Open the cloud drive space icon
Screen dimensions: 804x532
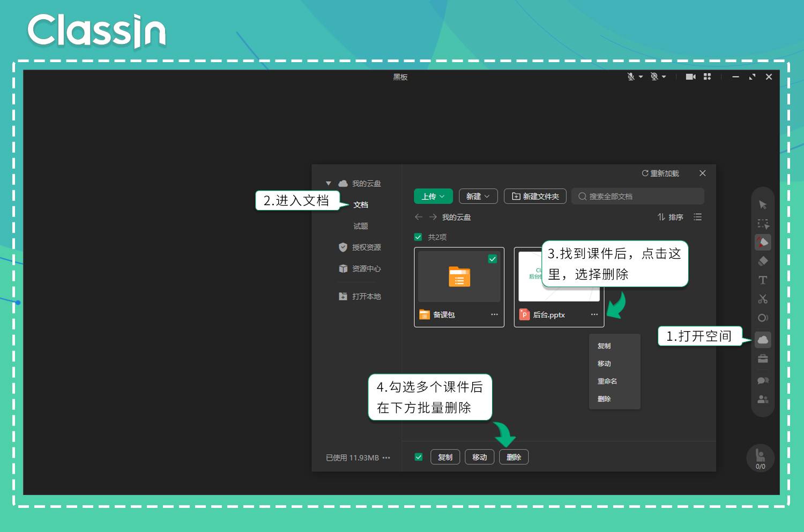pos(763,340)
